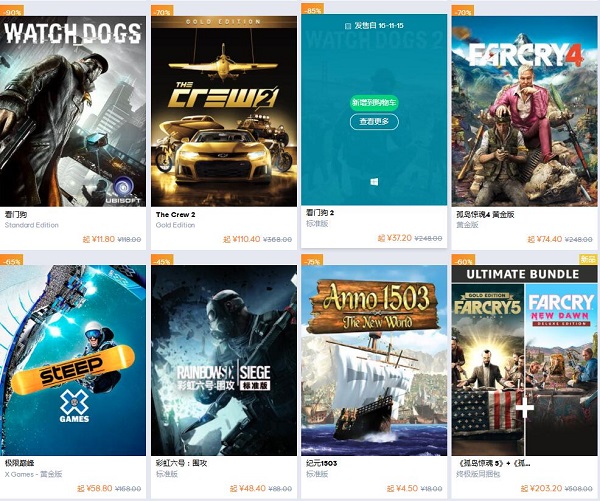Image resolution: width=600 pixels, height=501 pixels.
Task: Click the yellow new-product tag on Ultimate Bundle
Action: tap(588, 259)
